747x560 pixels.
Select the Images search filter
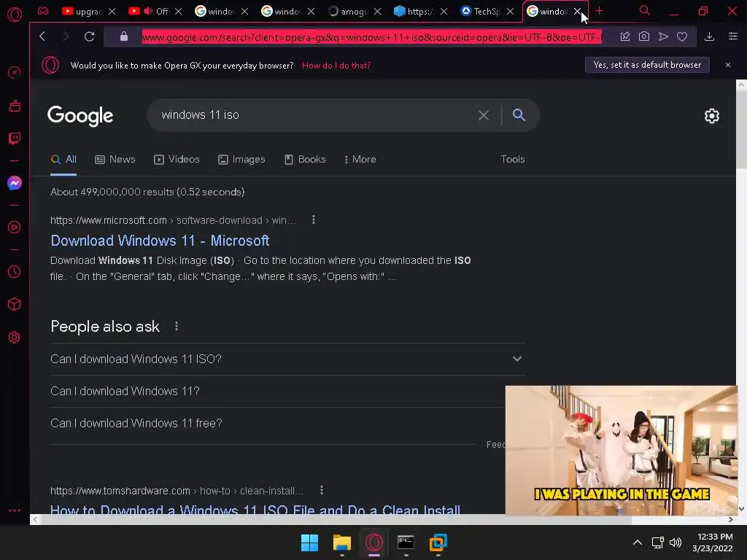pyautogui.click(x=241, y=160)
